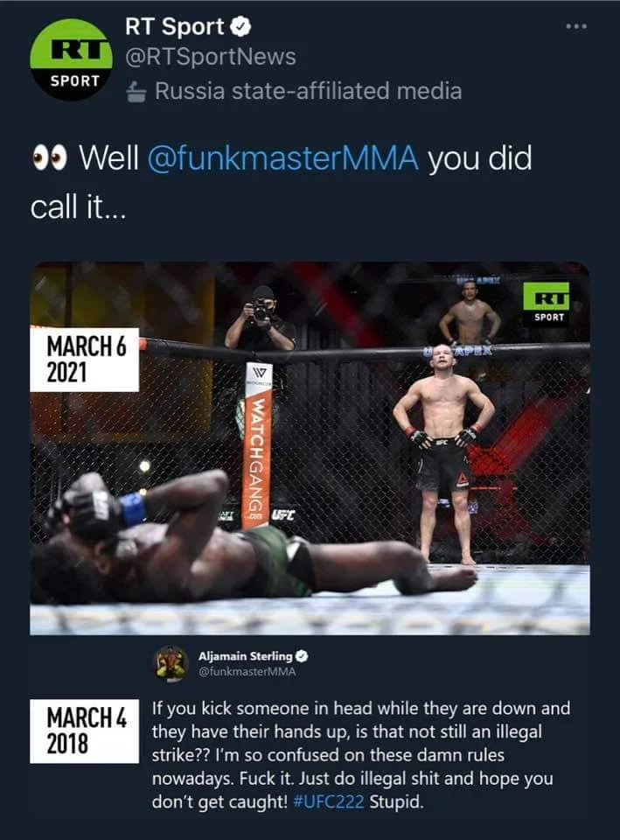This screenshot has width=620, height=840.
Task: Open the @funkmasterMMA mention in the tweet
Action: point(282,158)
